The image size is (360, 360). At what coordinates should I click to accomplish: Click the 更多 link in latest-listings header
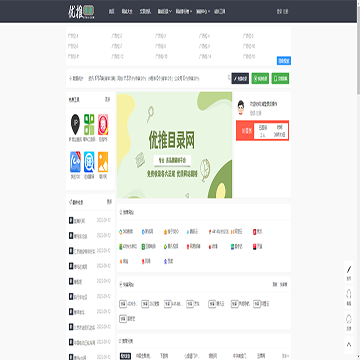[x=109, y=202]
